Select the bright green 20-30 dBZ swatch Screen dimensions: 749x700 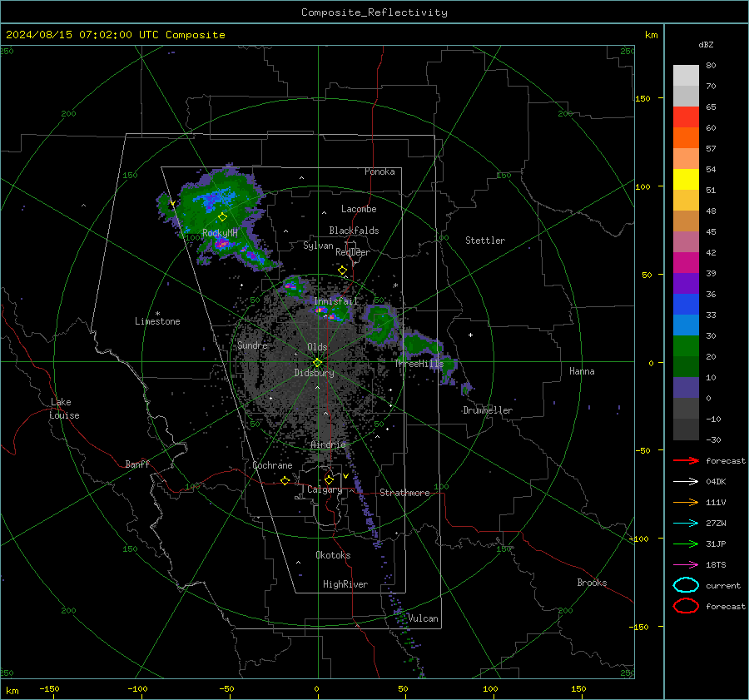[686, 346]
